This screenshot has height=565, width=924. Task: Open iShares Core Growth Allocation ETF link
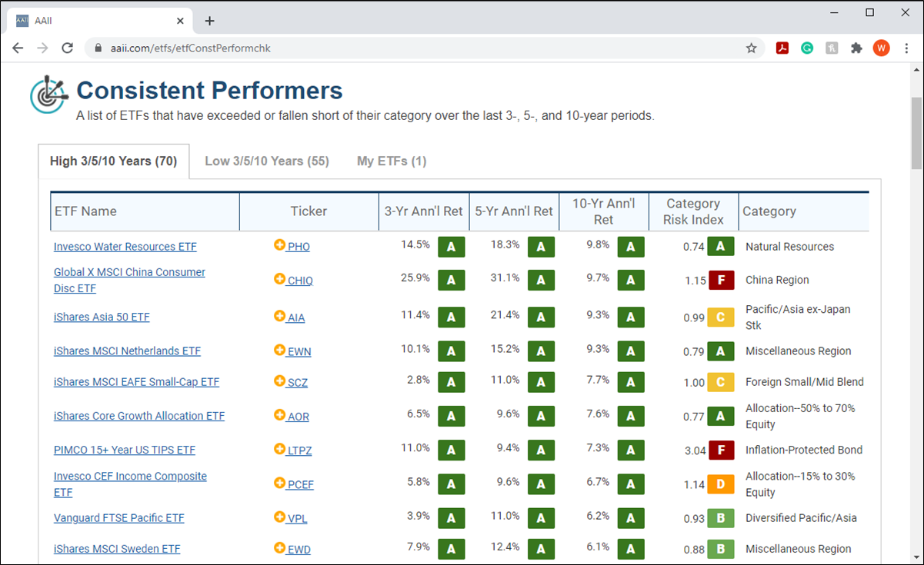(139, 416)
